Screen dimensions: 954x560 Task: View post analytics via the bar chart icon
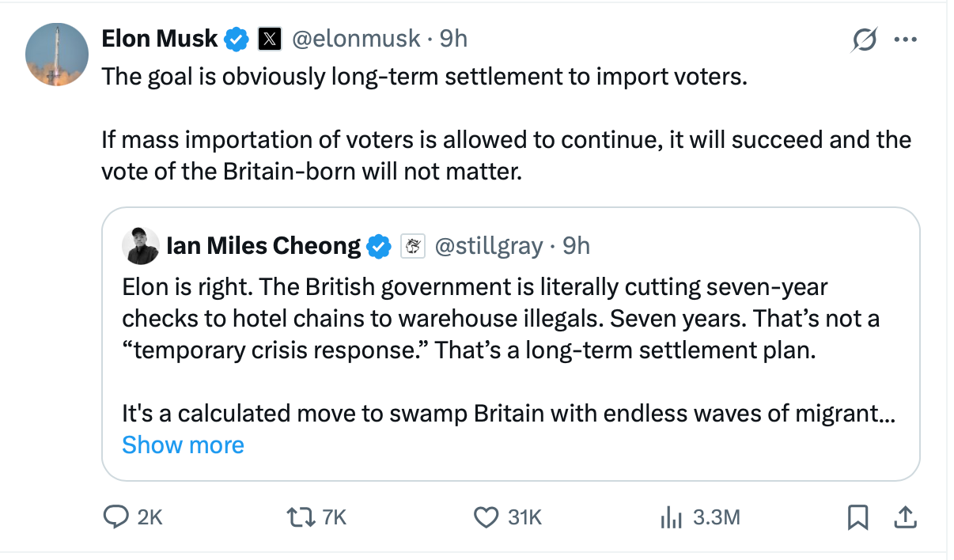click(671, 518)
